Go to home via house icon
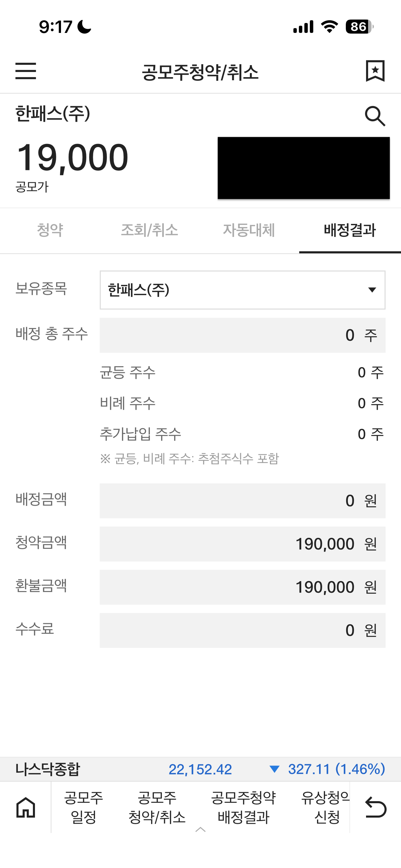The image size is (401, 868). click(x=26, y=807)
